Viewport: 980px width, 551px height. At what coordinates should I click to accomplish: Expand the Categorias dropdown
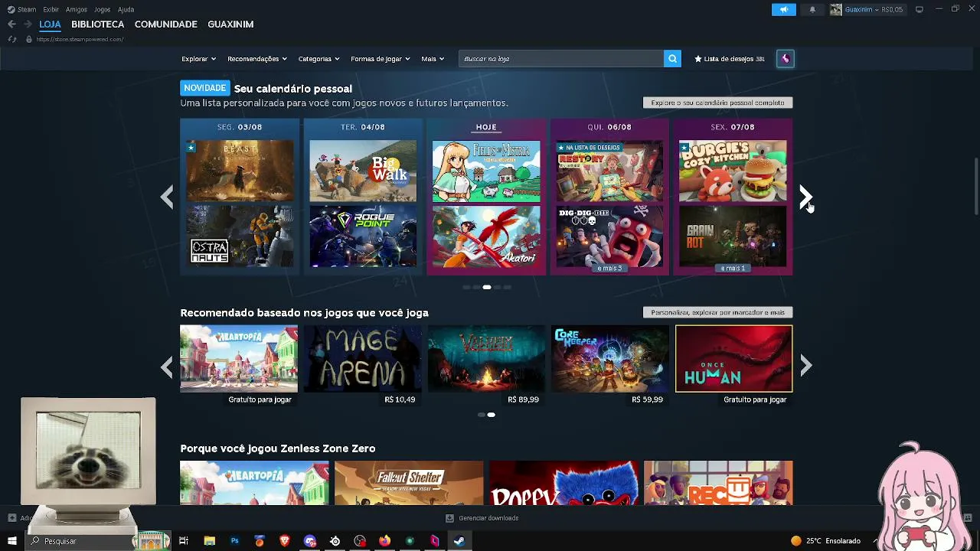pyautogui.click(x=319, y=59)
